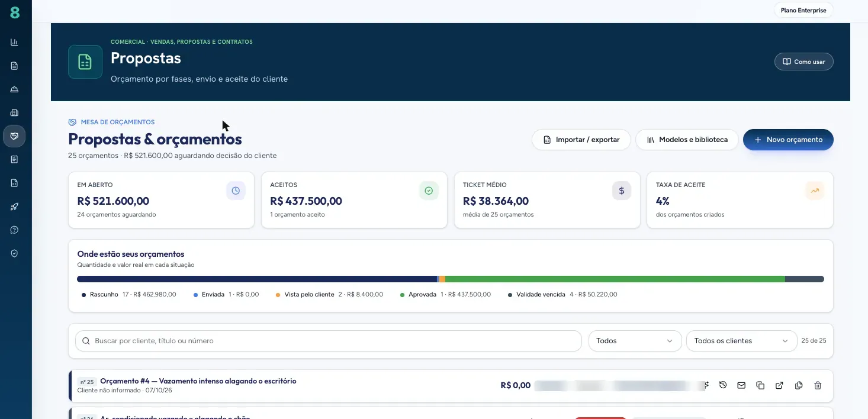
Task: Click the R$ 521.600,00 Em Aberto value
Action: tap(113, 201)
